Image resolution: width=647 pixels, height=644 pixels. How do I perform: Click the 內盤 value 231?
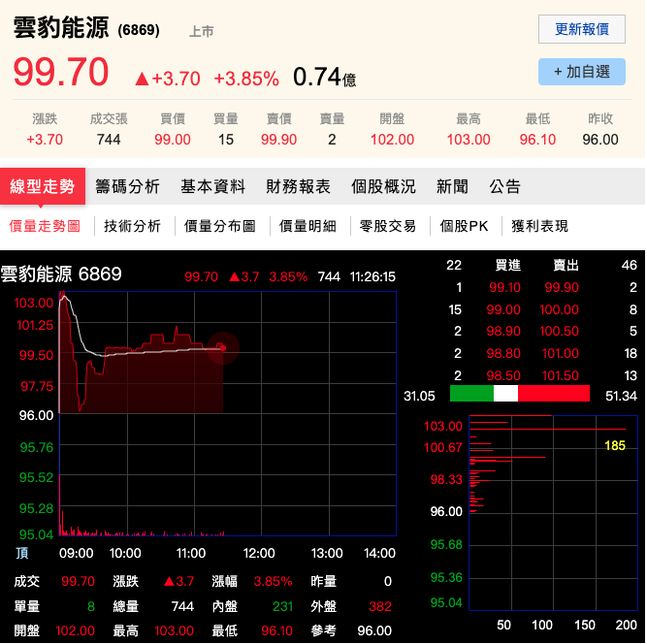282,606
